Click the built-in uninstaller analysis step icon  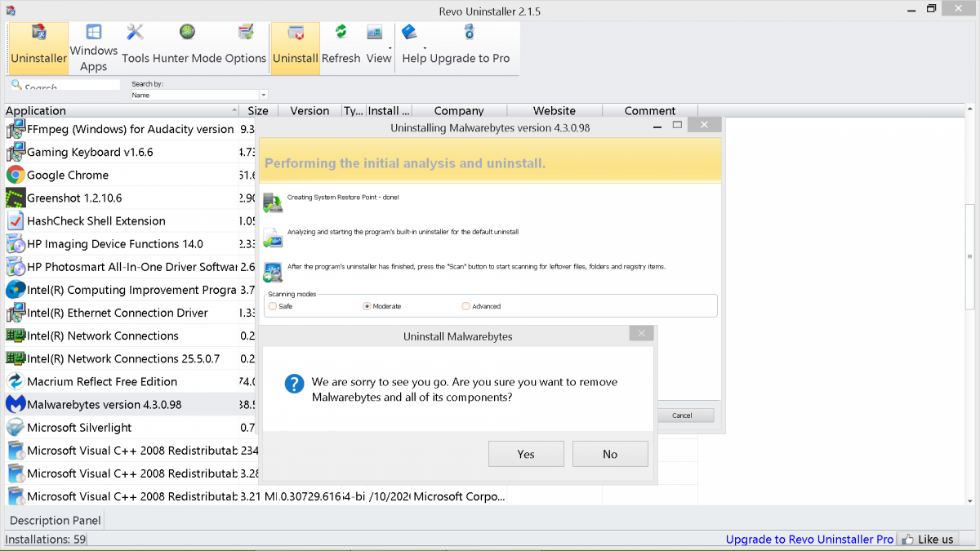tap(273, 238)
